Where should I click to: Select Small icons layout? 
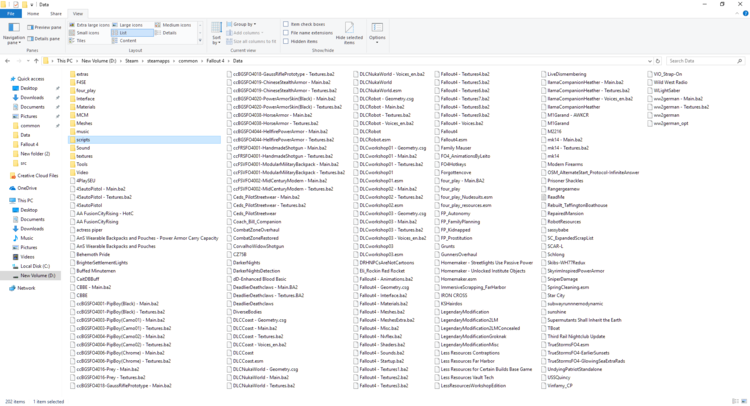point(84,33)
